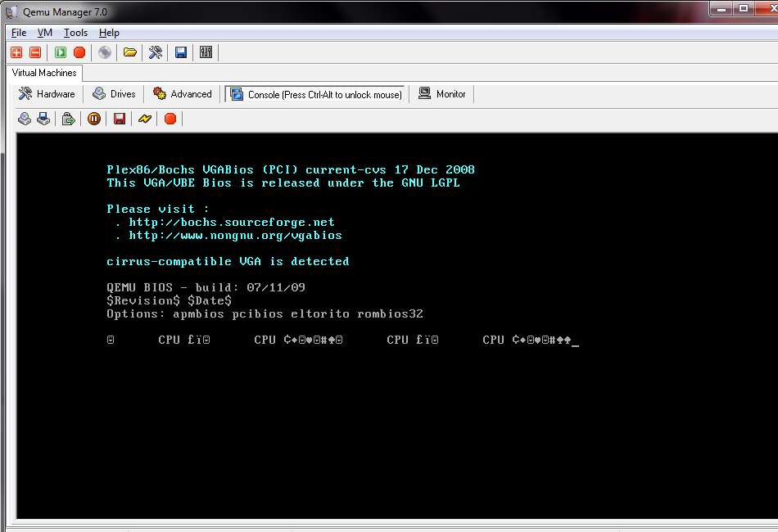
Task: Click the blue floppy disk save icon
Action: click(181, 52)
